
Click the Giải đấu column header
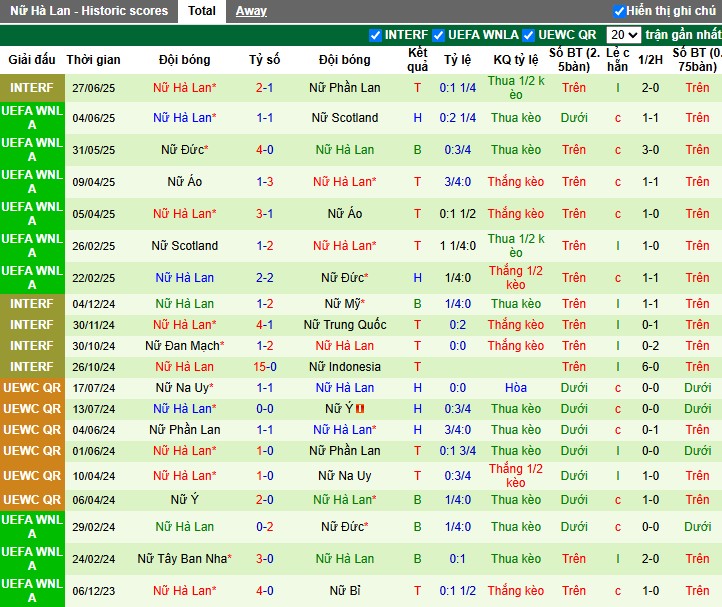tap(32, 60)
